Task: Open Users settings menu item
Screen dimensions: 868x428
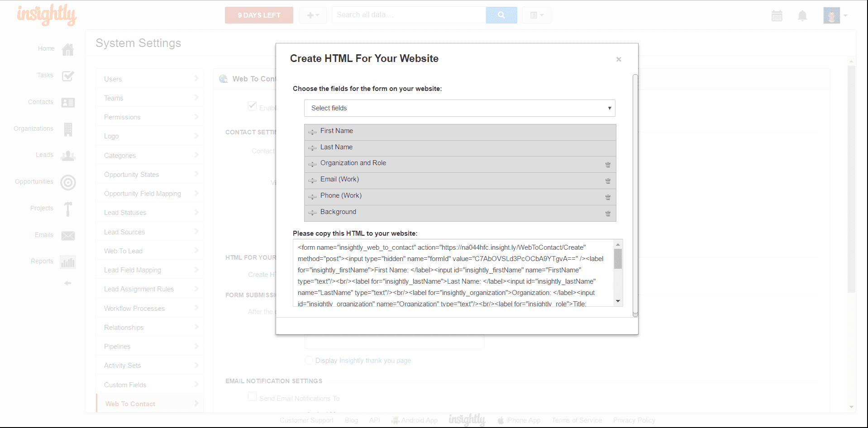Action: click(150, 79)
